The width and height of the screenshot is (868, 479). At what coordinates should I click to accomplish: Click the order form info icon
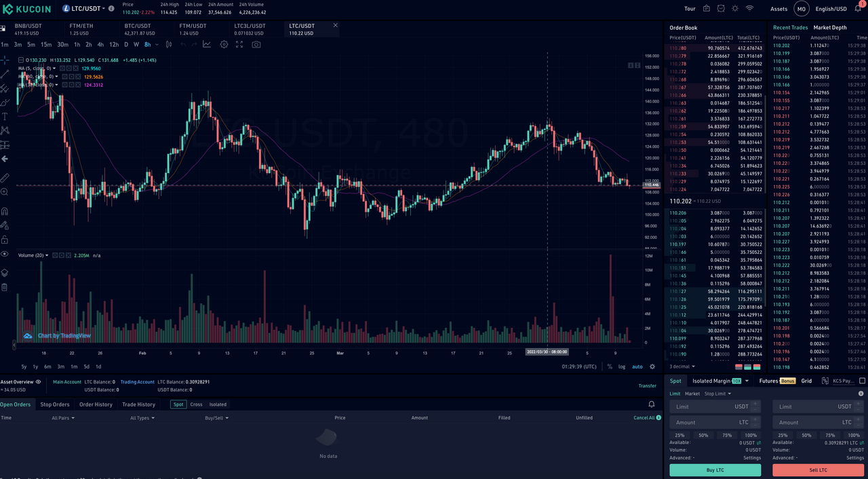861,394
